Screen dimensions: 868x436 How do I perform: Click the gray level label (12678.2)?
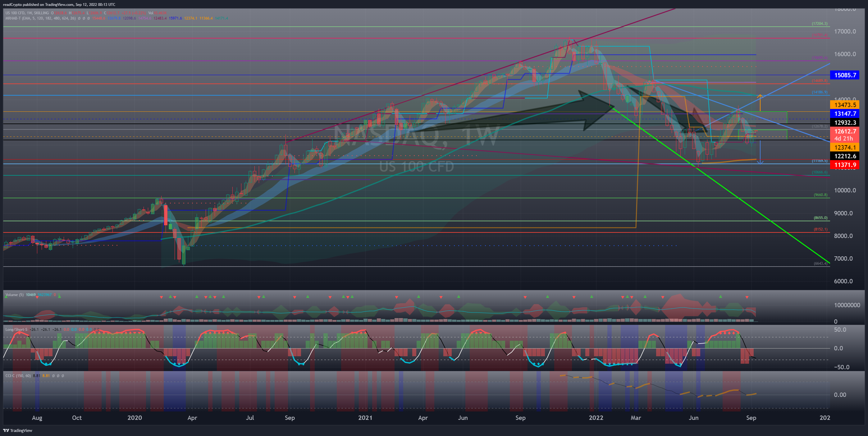tap(820, 127)
